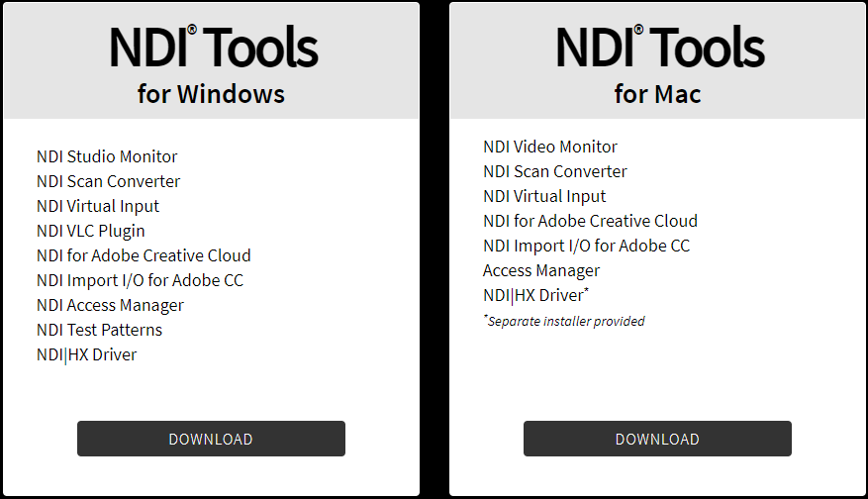The height and width of the screenshot is (499, 868).
Task: Click 'Separate installer provided' footnote
Action: click(564, 321)
